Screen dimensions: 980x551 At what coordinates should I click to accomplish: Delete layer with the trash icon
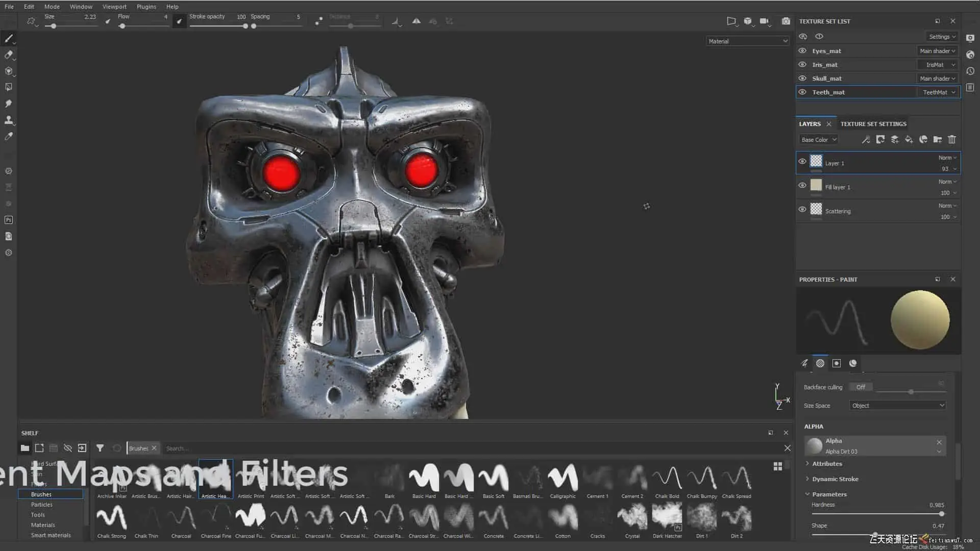pos(951,139)
